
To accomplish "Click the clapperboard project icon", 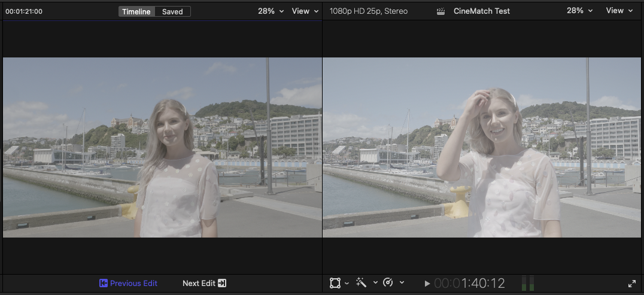I will [x=441, y=11].
